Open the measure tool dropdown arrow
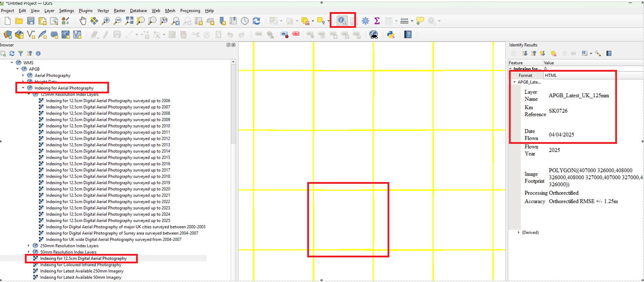This screenshot has width=644, height=282. pos(412,21)
